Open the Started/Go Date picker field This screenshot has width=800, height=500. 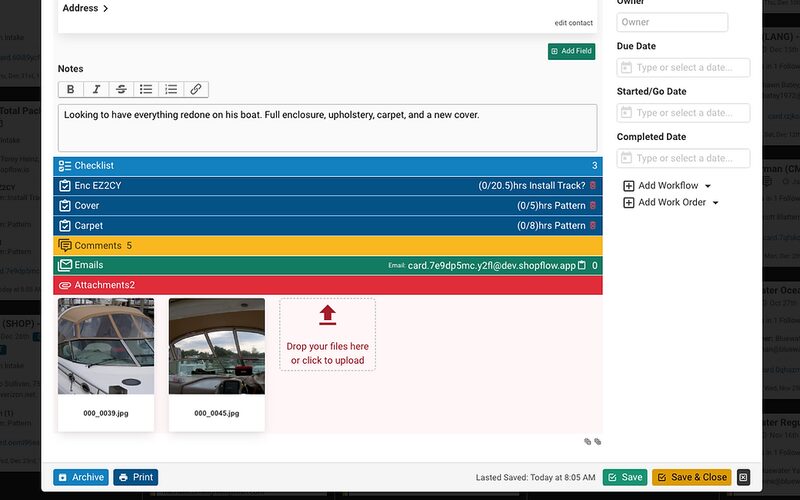click(683, 113)
